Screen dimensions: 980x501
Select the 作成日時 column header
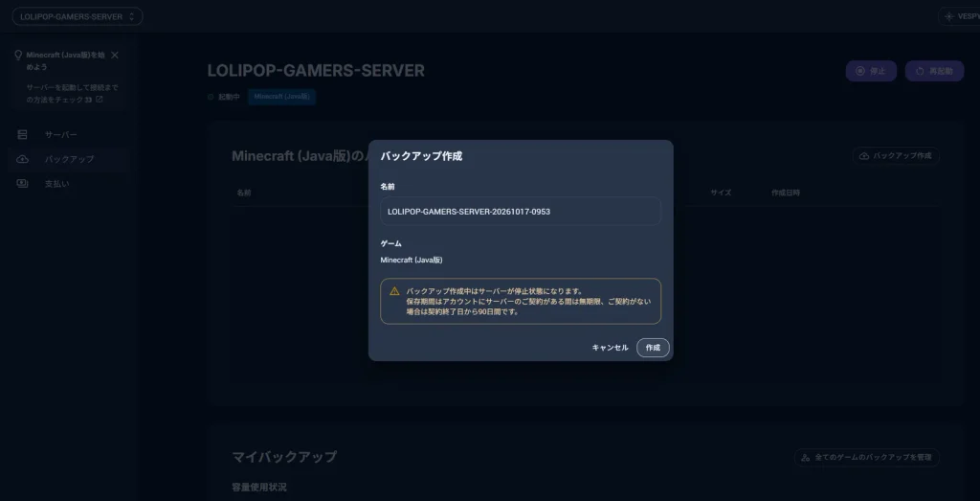tap(786, 193)
